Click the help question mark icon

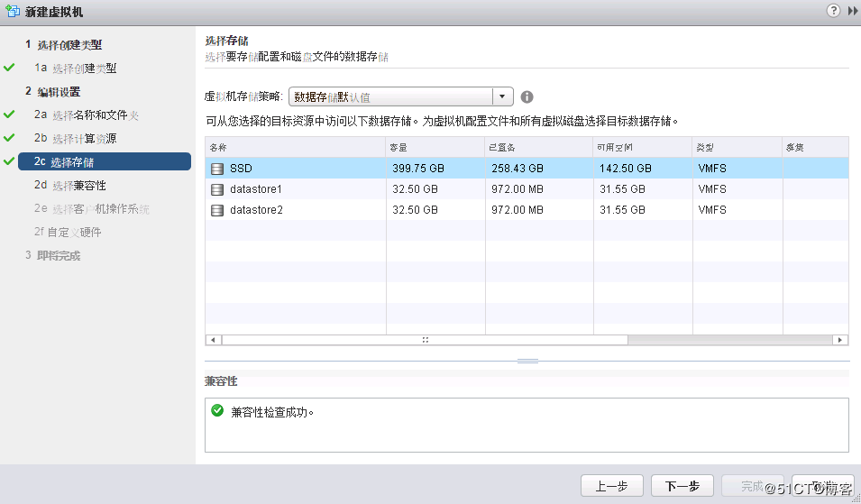pos(831,10)
